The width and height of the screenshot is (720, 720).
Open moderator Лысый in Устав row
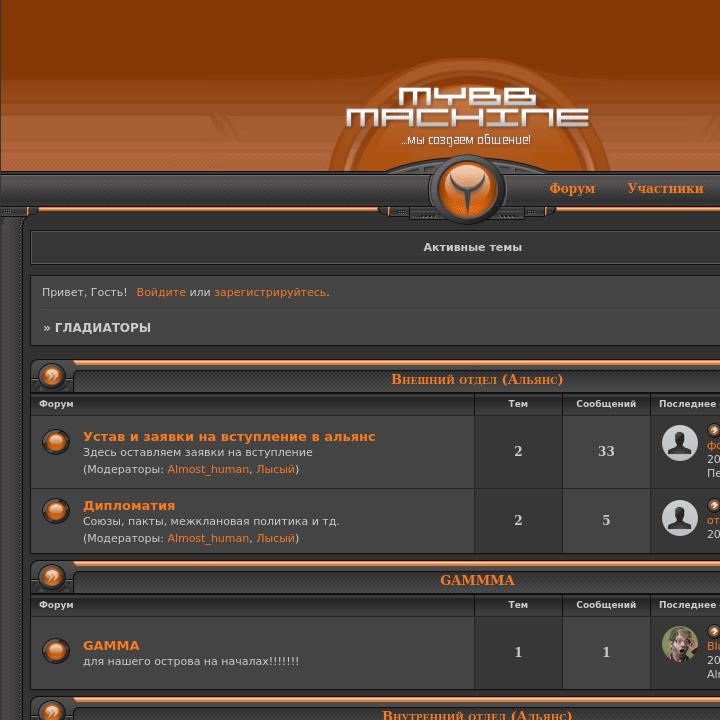pyautogui.click(x=276, y=469)
